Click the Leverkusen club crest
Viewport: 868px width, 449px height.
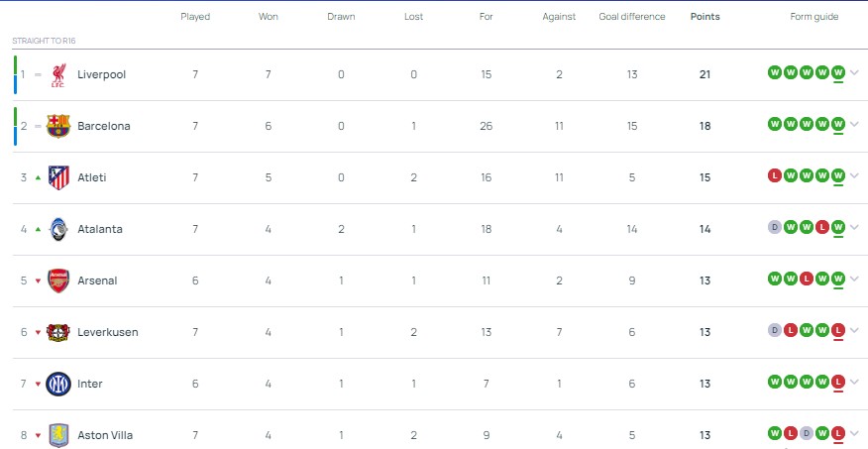[x=58, y=332]
